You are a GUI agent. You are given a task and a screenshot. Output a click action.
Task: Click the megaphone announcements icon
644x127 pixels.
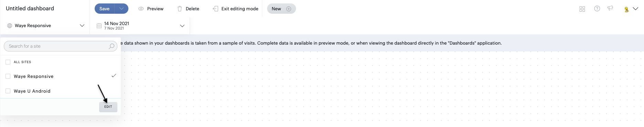coord(610,8)
